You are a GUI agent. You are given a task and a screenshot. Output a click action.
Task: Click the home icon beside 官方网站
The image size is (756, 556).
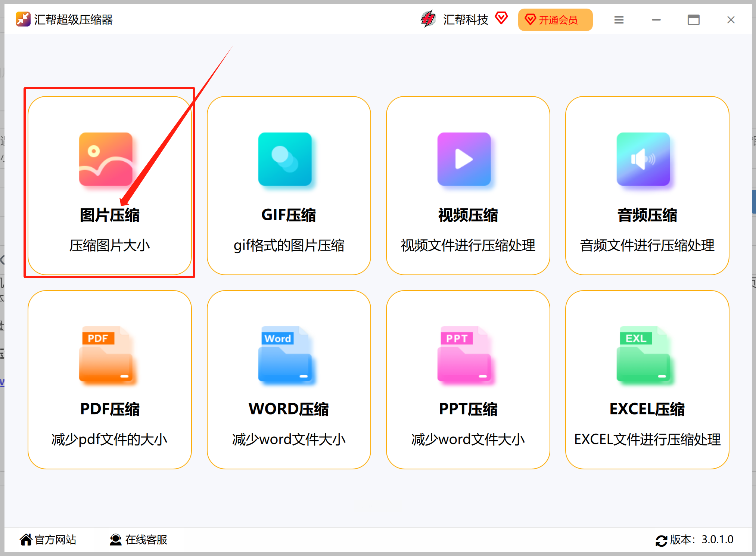(26, 540)
